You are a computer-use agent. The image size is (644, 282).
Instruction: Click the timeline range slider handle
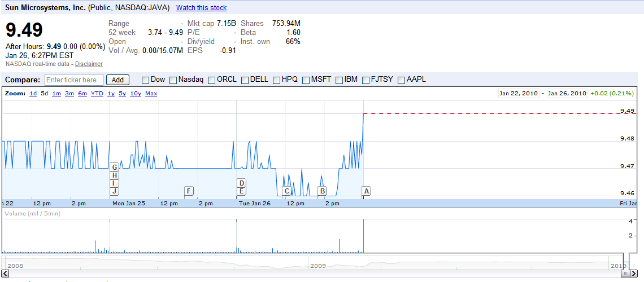[625, 273]
